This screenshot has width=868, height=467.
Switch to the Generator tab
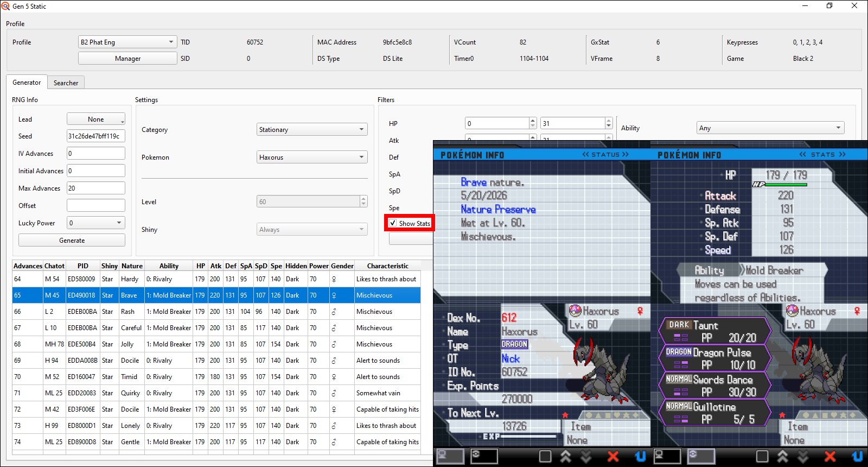click(27, 83)
